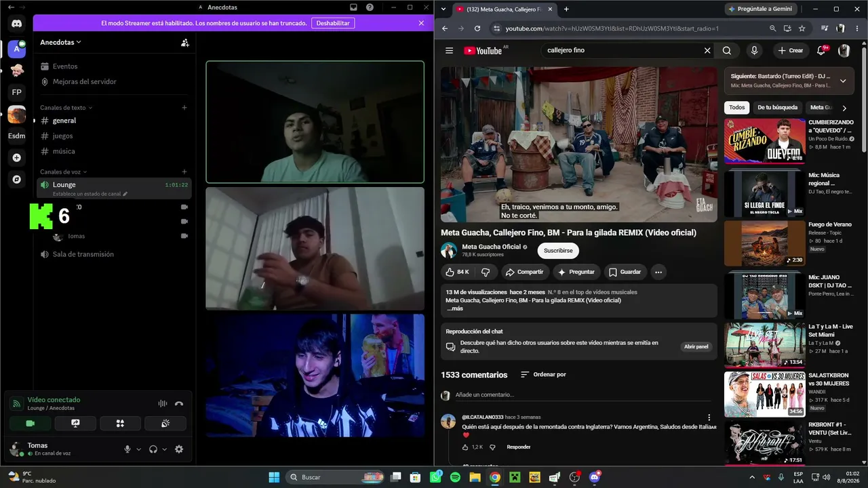
Task: Open Ordenar por comment sorting
Action: pyautogui.click(x=543, y=375)
